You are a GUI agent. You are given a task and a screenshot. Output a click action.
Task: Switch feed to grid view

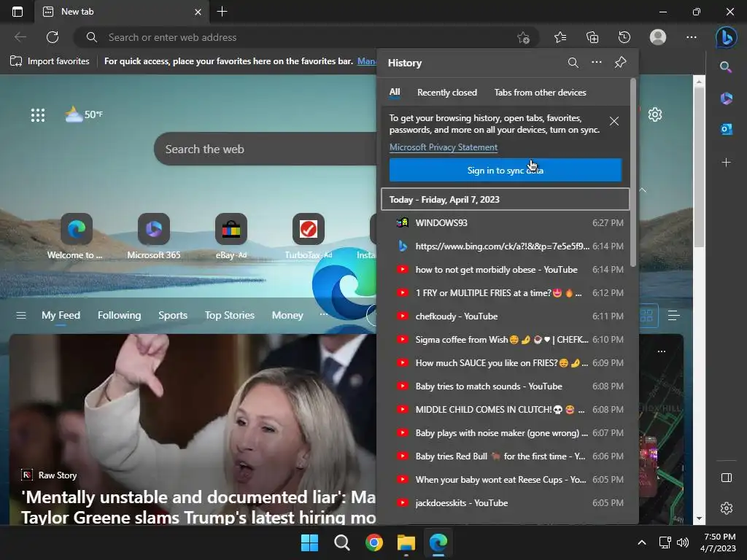pyautogui.click(x=646, y=315)
